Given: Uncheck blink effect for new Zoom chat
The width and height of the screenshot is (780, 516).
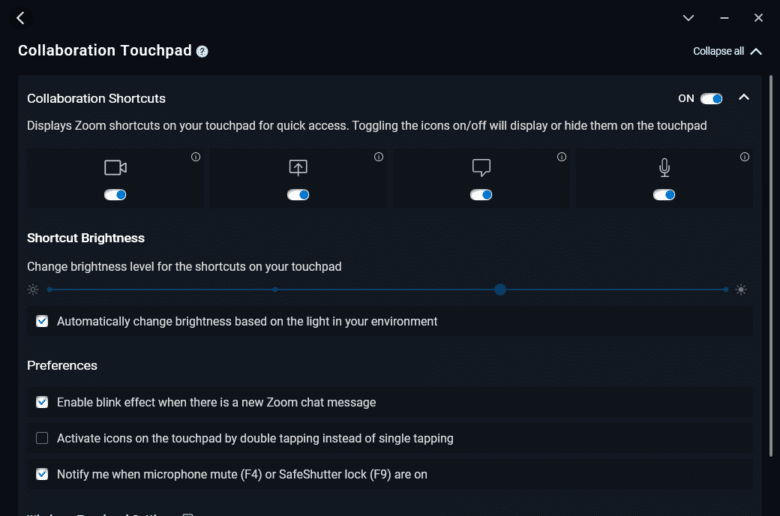Looking at the screenshot, I should 42,402.
